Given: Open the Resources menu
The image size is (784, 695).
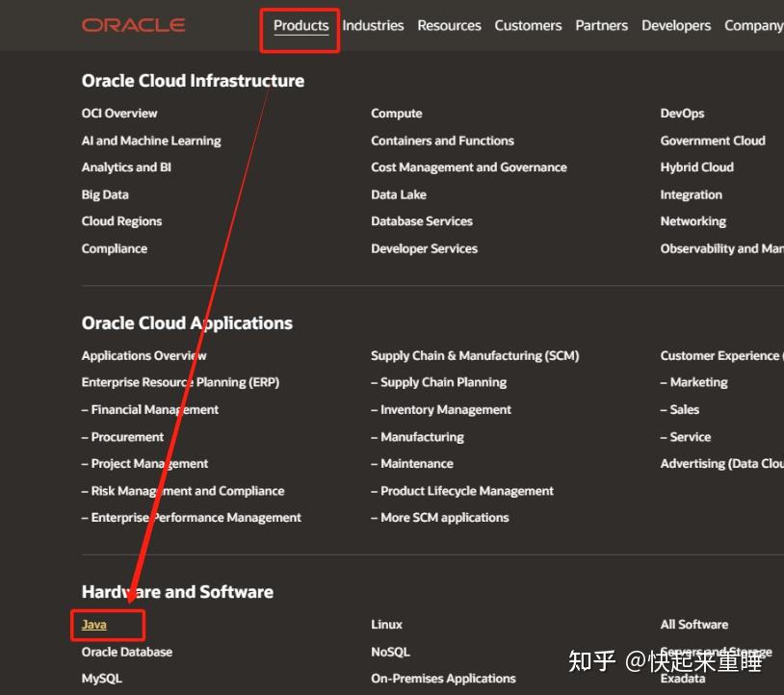Looking at the screenshot, I should pyautogui.click(x=449, y=26).
